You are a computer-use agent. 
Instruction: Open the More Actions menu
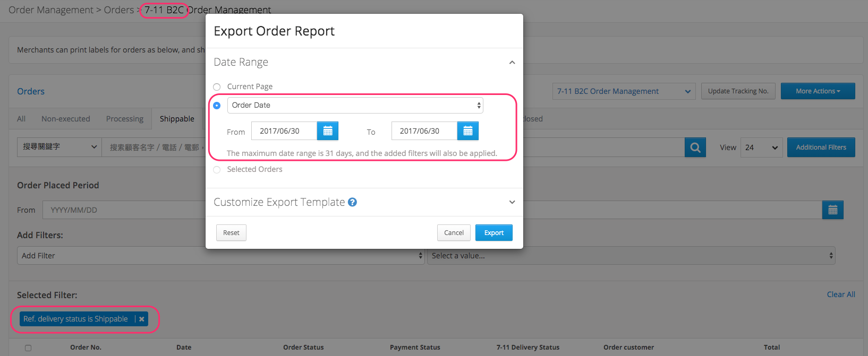click(818, 91)
